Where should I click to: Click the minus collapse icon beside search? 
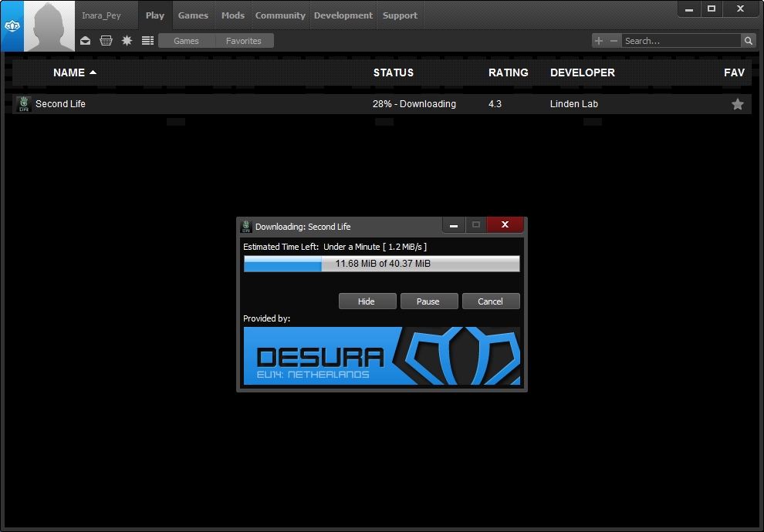pos(614,41)
